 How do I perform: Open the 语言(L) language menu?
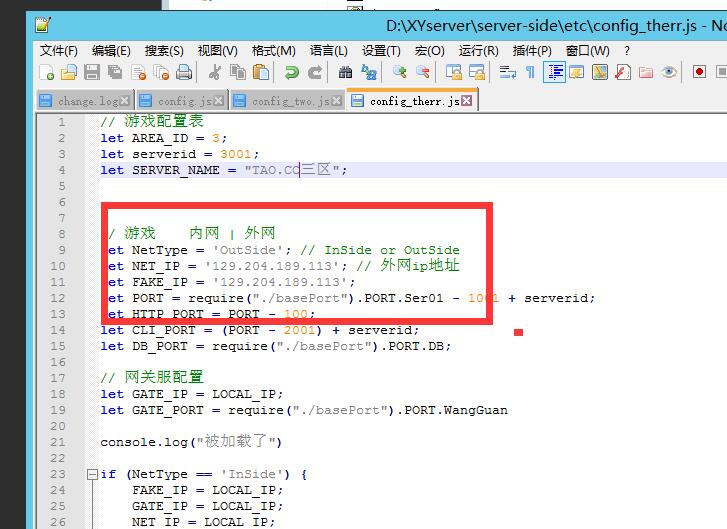[x=328, y=50]
